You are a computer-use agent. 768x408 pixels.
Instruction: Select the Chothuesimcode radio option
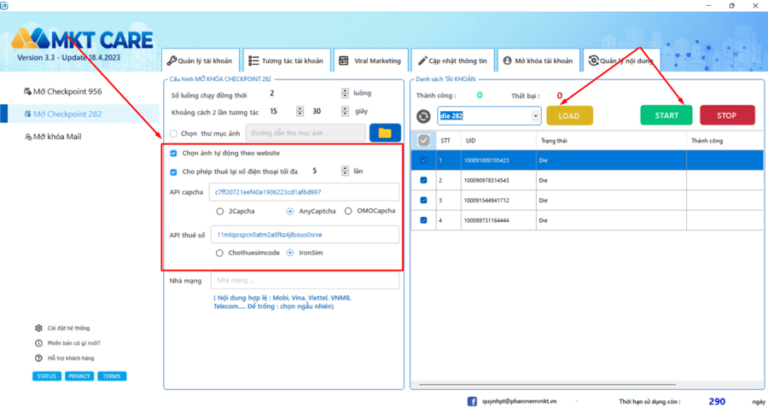[x=220, y=253]
